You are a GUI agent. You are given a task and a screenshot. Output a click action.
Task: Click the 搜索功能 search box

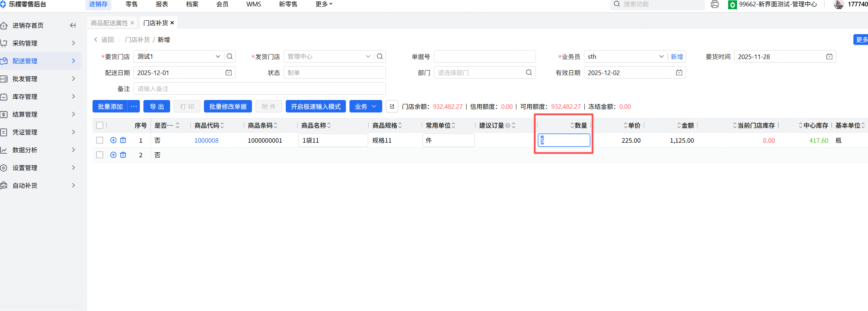[x=658, y=4]
